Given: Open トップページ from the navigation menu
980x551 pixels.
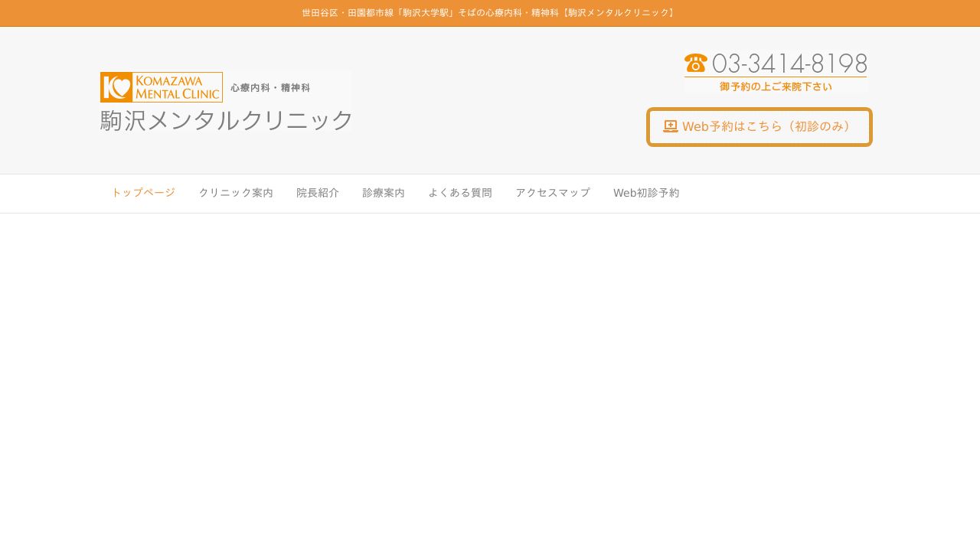Looking at the screenshot, I should (x=143, y=193).
